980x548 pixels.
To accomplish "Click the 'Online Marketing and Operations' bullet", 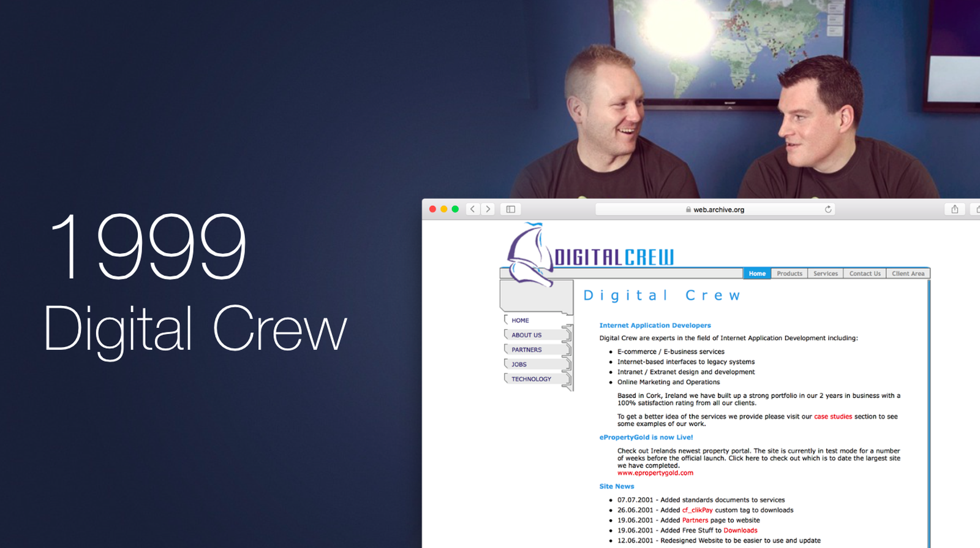I will (669, 382).
